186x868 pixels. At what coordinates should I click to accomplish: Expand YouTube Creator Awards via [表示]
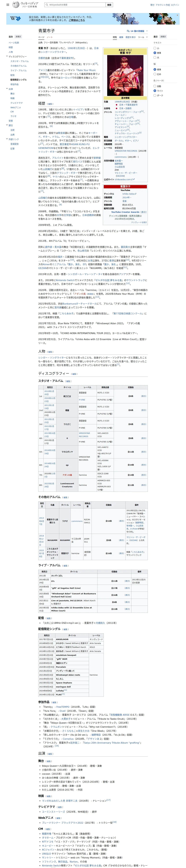(x=143, y=212)
